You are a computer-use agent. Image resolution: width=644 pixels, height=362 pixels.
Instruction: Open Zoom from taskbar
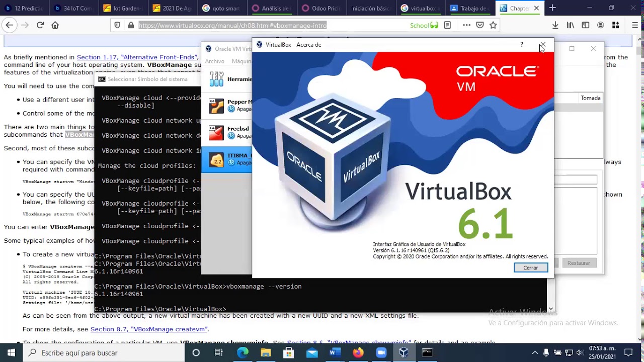(x=381, y=352)
